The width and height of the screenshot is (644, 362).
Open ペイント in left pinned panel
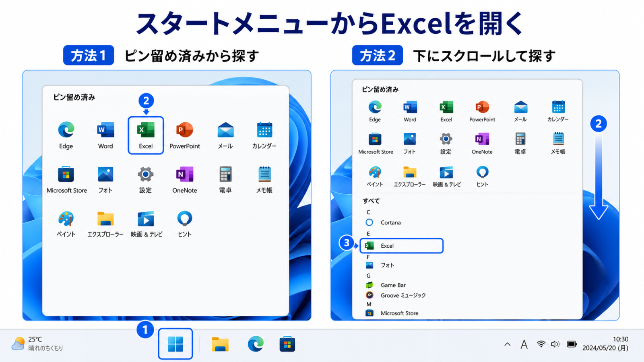pos(66,224)
